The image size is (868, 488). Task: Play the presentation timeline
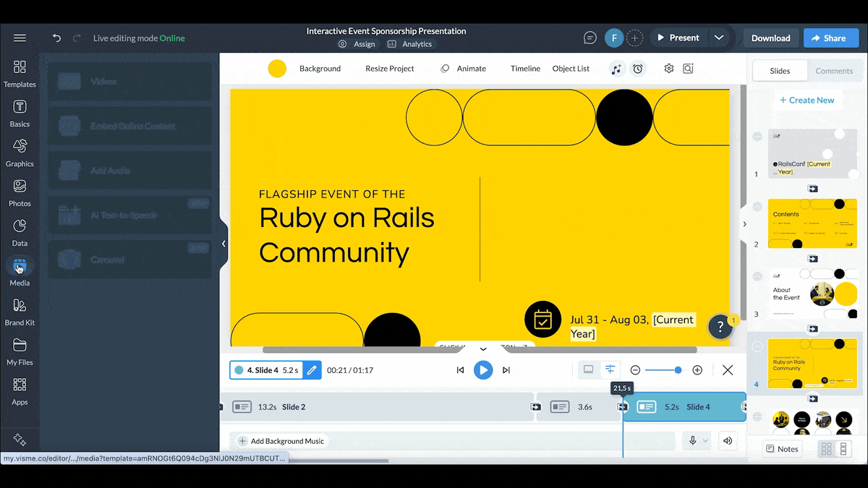[483, 370]
